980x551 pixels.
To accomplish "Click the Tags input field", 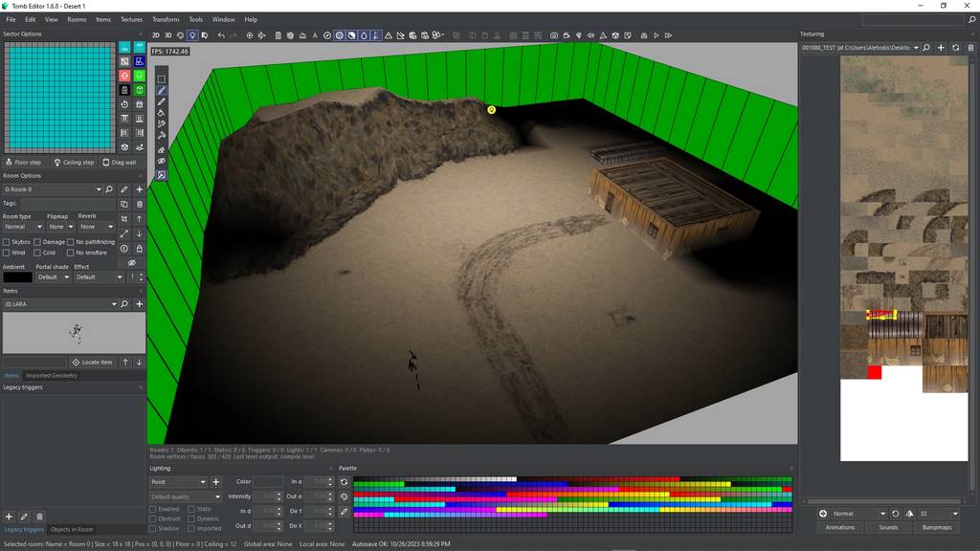I will pos(67,204).
